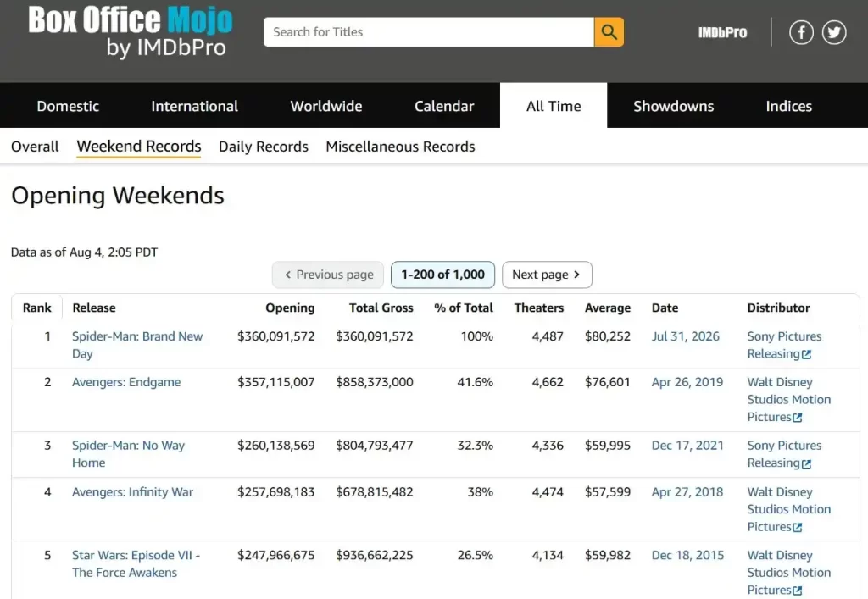Open Star Wars: The Force Awakens release
This screenshot has width=868, height=599.
[x=136, y=563]
